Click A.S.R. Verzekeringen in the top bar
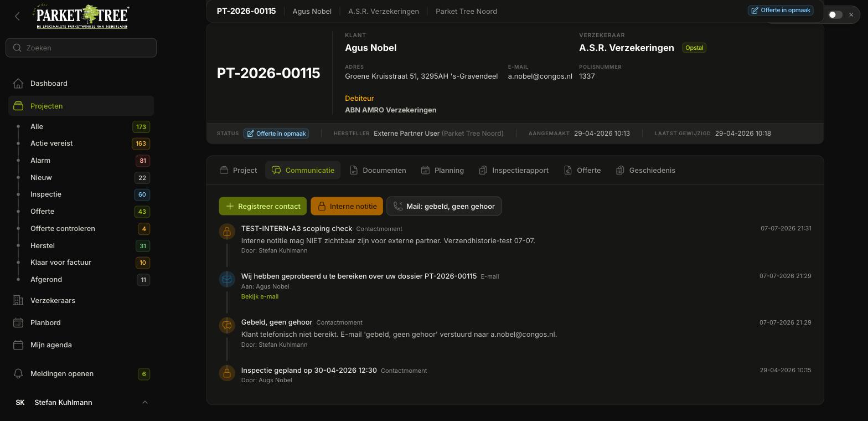Screen dimensions: 868x421 pos(384,11)
